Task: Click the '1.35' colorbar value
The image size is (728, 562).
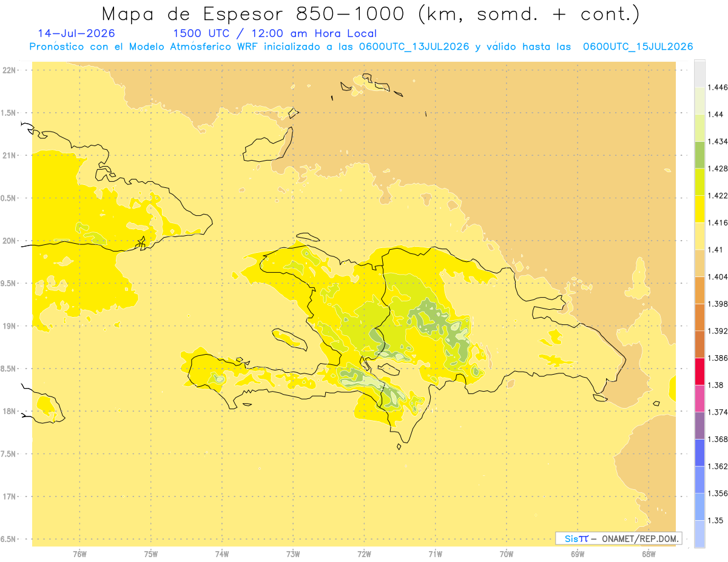Action: click(x=717, y=520)
